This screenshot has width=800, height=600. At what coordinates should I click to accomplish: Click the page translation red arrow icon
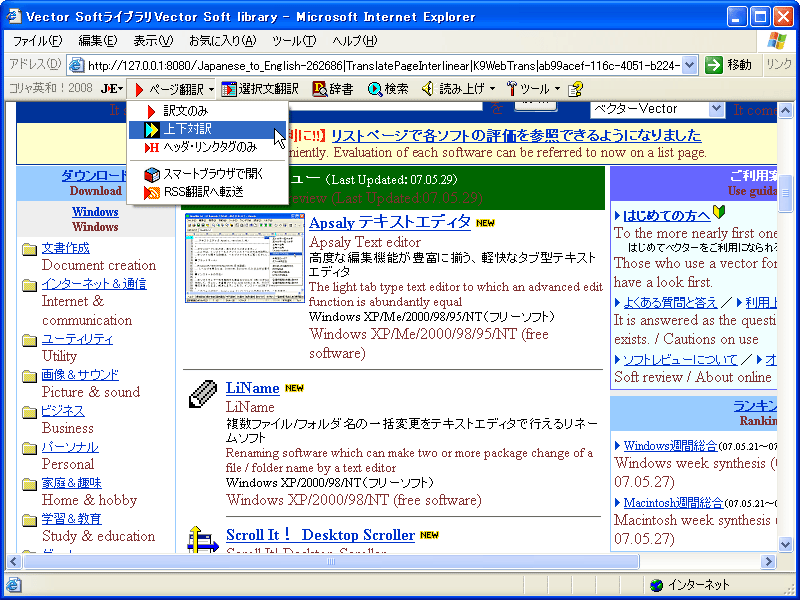pyautogui.click(x=139, y=89)
